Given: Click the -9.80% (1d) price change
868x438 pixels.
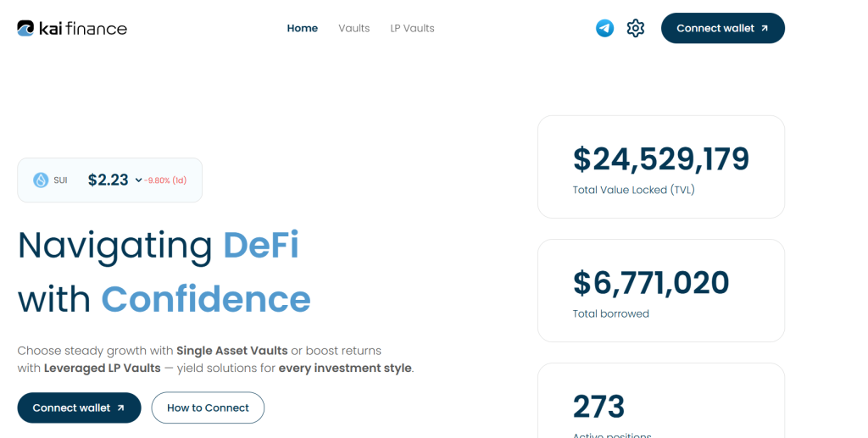Looking at the screenshot, I should pos(165,180).
